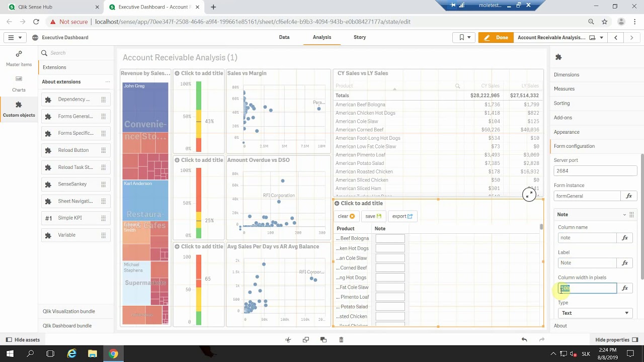Click the save button in the form
This screenshot has width=644, height=362.
coord(373,216)
